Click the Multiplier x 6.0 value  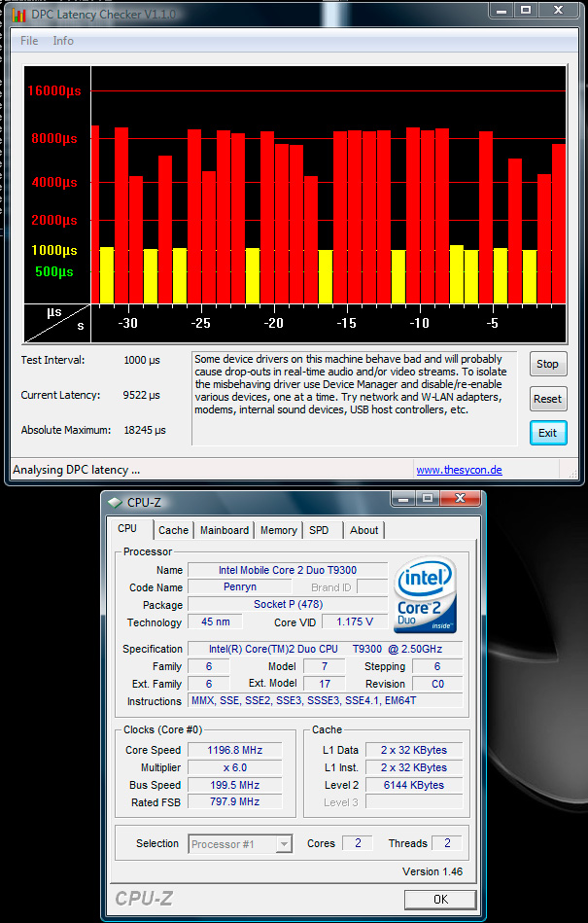pos(234,767)
